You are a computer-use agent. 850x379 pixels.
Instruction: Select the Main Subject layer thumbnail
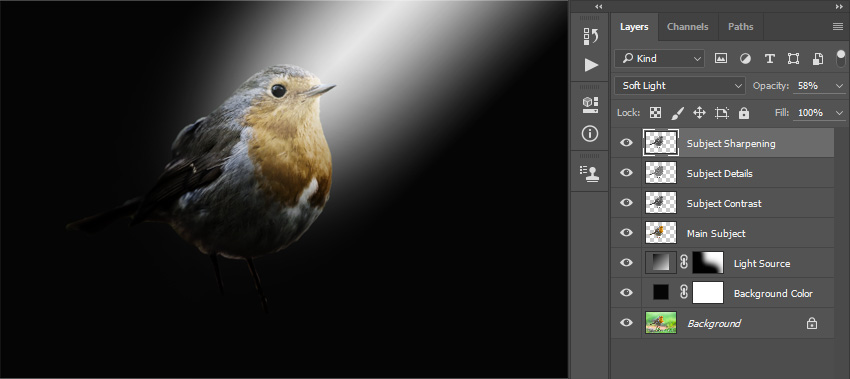(661, 233)
